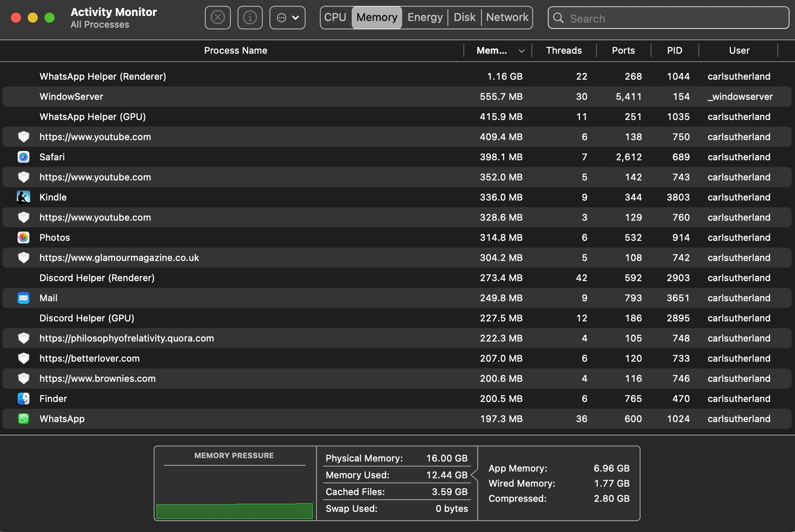Screen dimensions: 795x532
Task: Click shield icon beside www.brownies.com
Action: (24, 378)
